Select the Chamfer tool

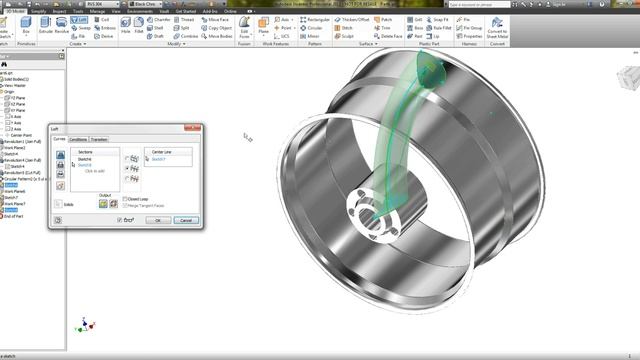pos(159,20)
